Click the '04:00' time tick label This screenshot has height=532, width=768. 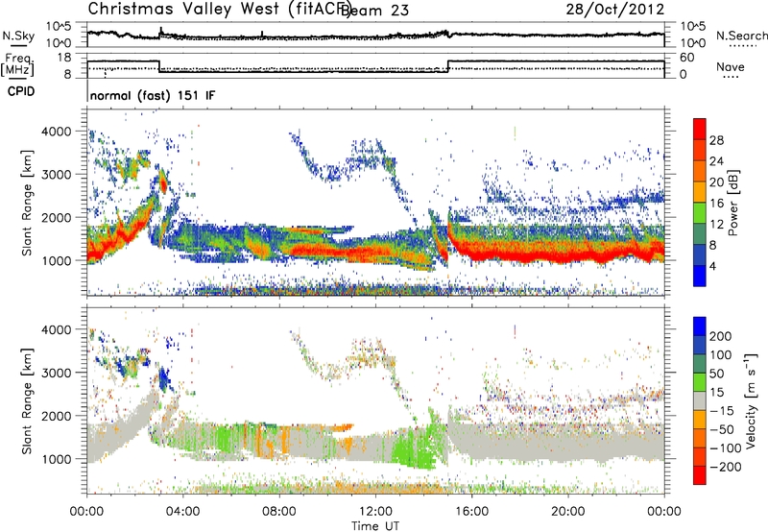coord(182,512)
